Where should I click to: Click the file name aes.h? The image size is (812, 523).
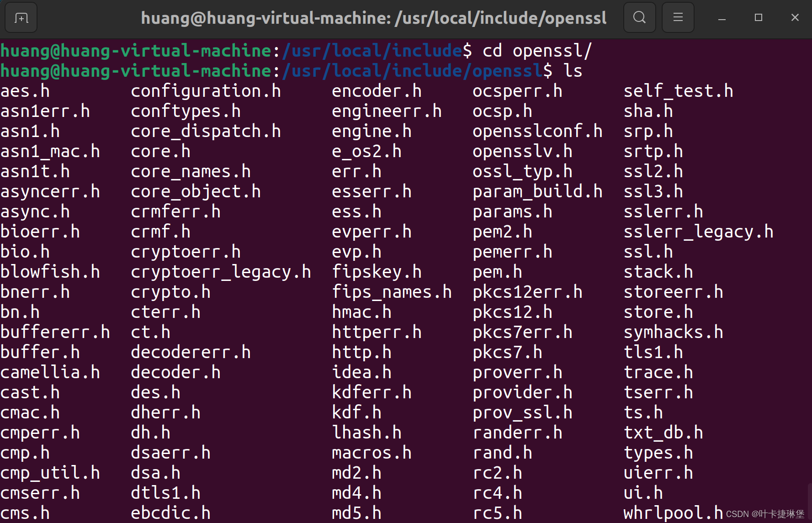coord(25,91)
